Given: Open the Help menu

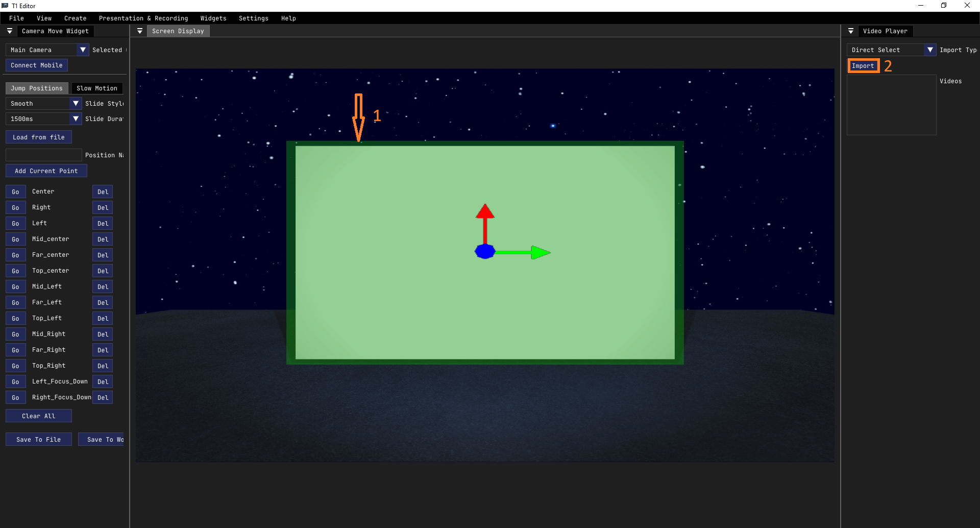Looking at the screenshot, I should (288, 18).
